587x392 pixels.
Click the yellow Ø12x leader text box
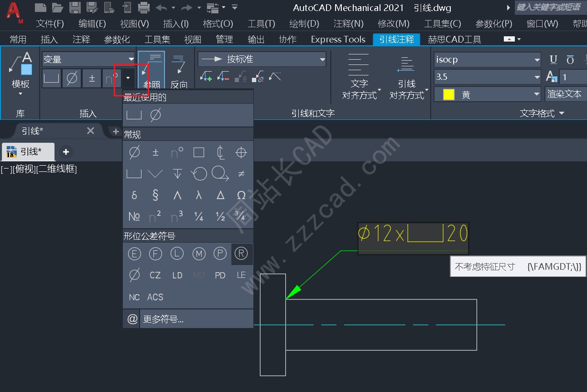click(x=413, y=238)
